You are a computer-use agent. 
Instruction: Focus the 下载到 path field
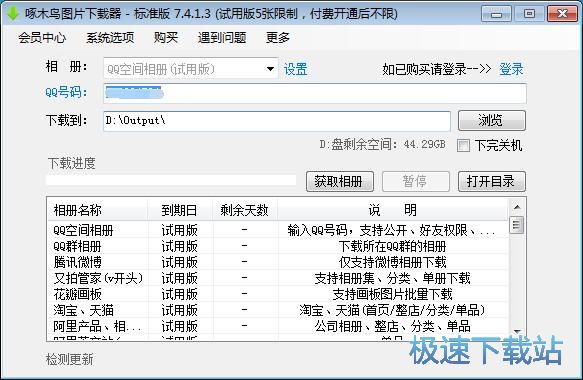coord(277,121)
